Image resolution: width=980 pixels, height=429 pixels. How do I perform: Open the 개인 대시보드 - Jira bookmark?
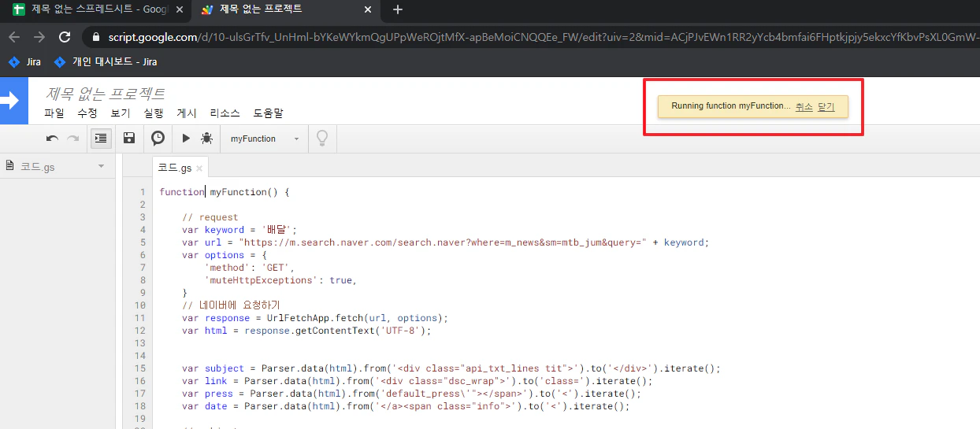click(x=105, y=61)
